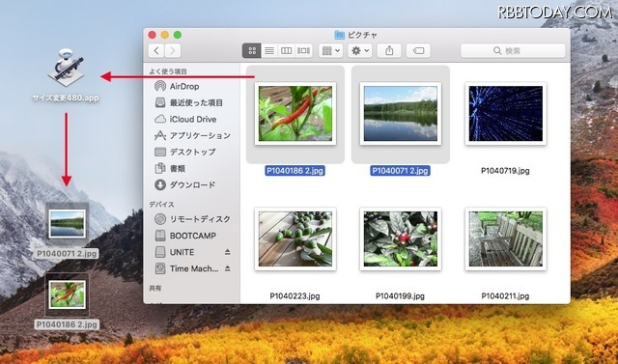Switch to list view in Finder toolbar
This screenshot has height=364, width=618.
pyautogui.click(x=269, y=51)
